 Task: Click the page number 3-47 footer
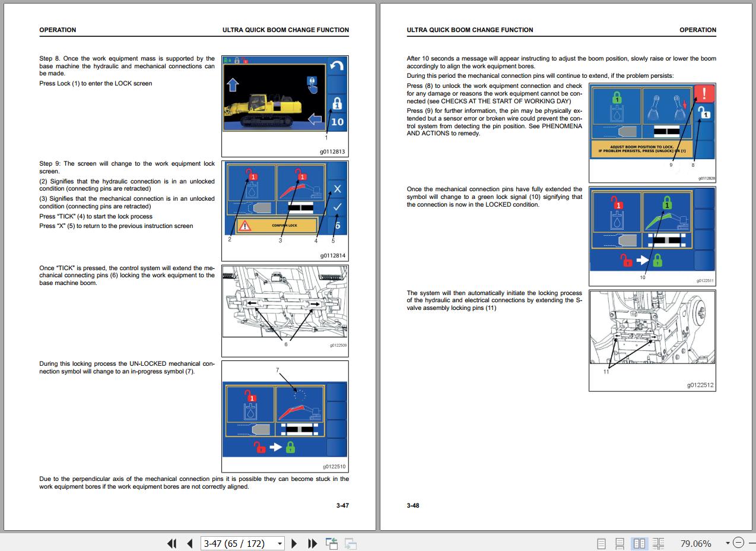click(x=342, y=505)
